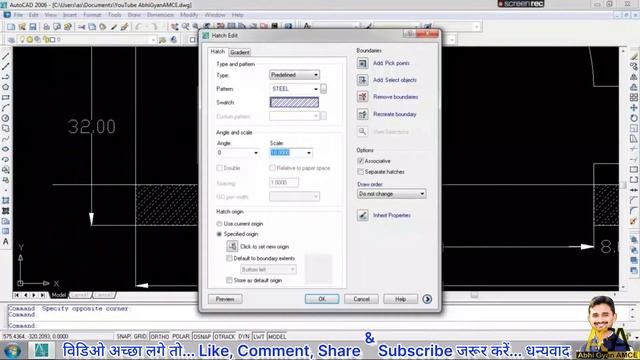Select the Polygon tool
Screen dimensions: 640x360
tap(6, 87)
